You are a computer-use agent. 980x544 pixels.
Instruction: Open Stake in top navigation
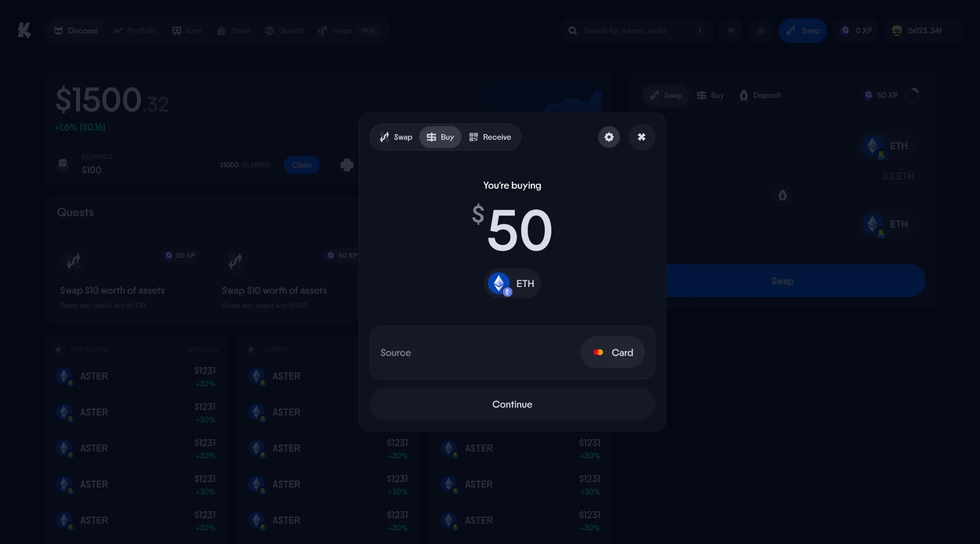coord(233,31)
